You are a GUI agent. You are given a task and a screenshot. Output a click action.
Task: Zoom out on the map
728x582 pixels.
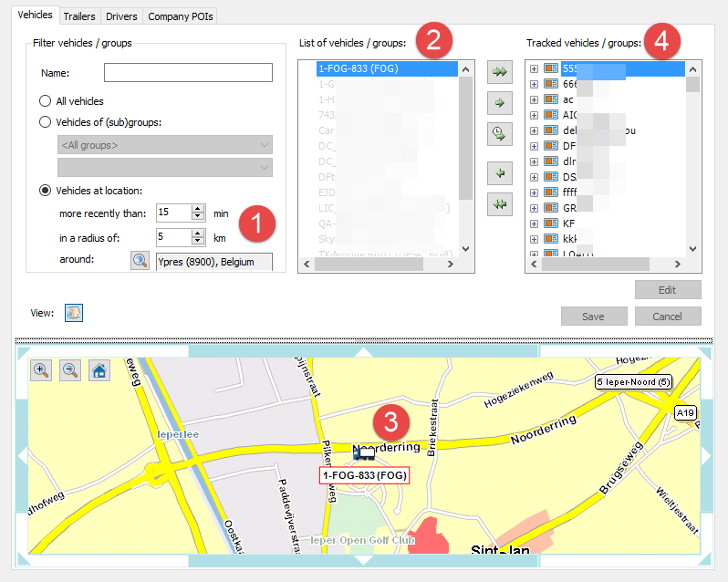click(70, 369)
